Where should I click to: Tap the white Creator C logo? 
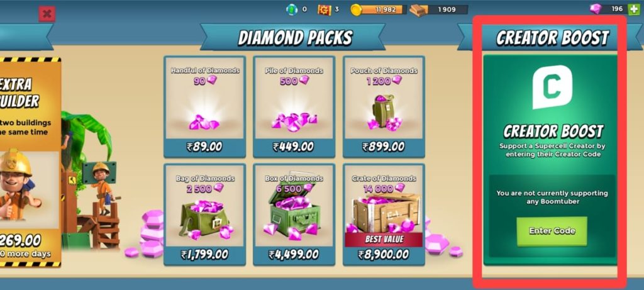(552, 87)
